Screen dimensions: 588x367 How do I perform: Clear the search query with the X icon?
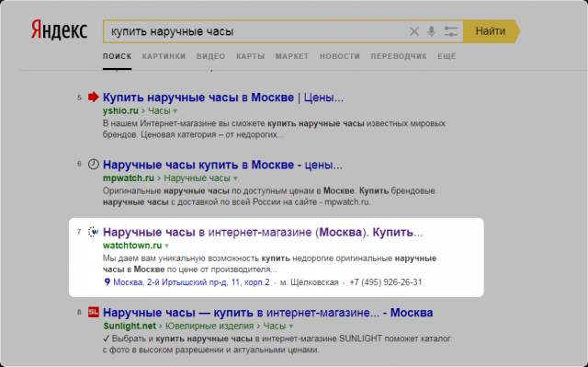tap(414, 31)
